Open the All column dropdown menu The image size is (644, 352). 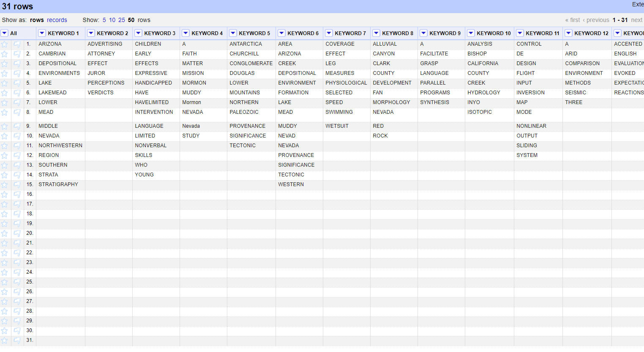coord(5,33)
